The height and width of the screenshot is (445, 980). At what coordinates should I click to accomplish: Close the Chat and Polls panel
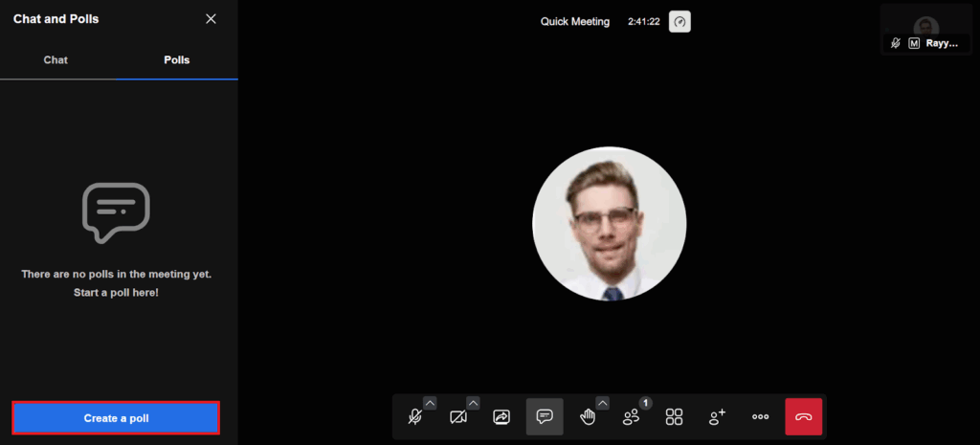212,19
